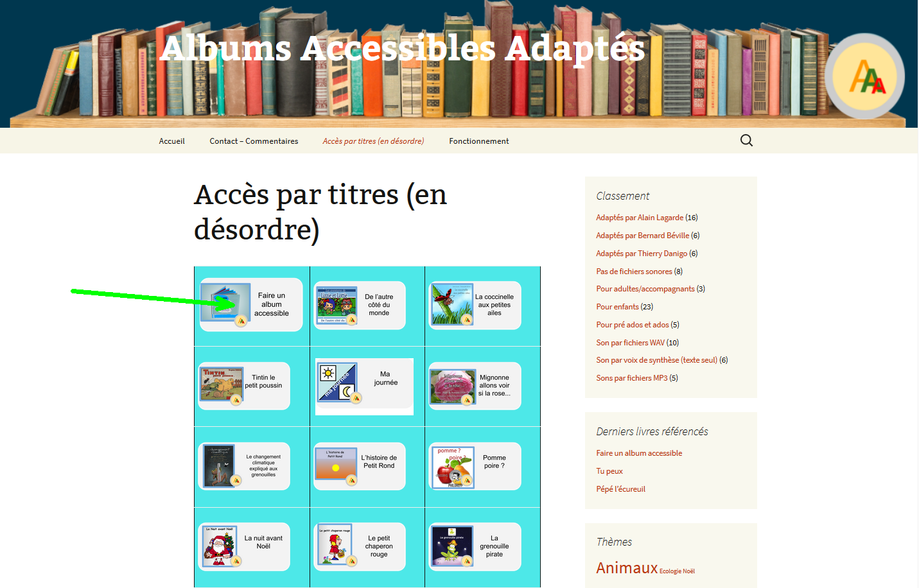The width and height of the screenshot is (919, 588).
Task: Click Adaptés par Alain Lagarde link
Action: click(640, 218)
